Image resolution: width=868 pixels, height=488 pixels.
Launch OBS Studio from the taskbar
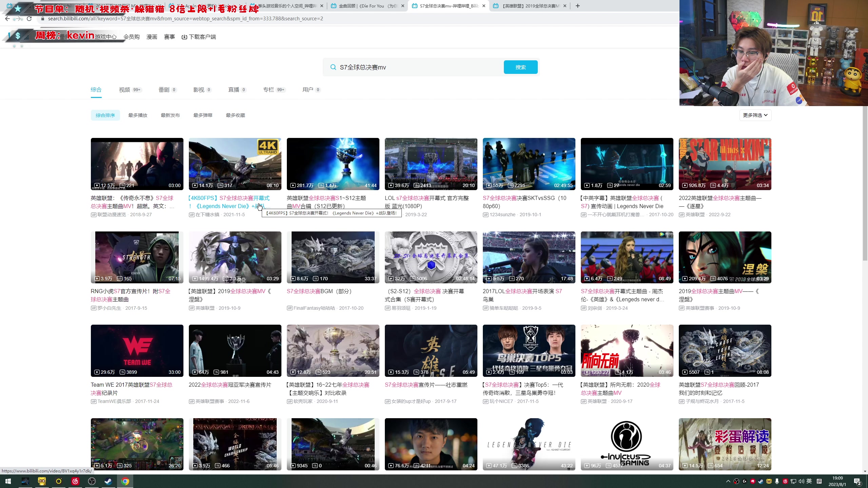pyautogui.click(x=92, y=481)
